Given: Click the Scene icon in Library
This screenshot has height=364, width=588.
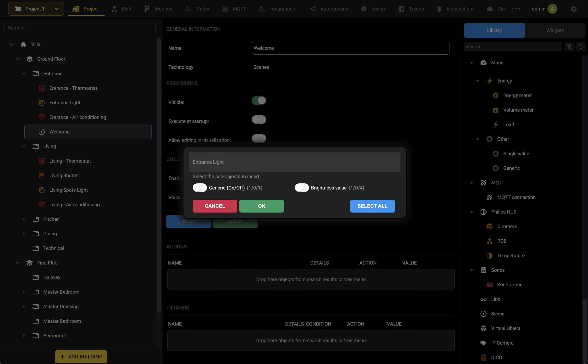Looking at the screenshot, I should 483,314.
